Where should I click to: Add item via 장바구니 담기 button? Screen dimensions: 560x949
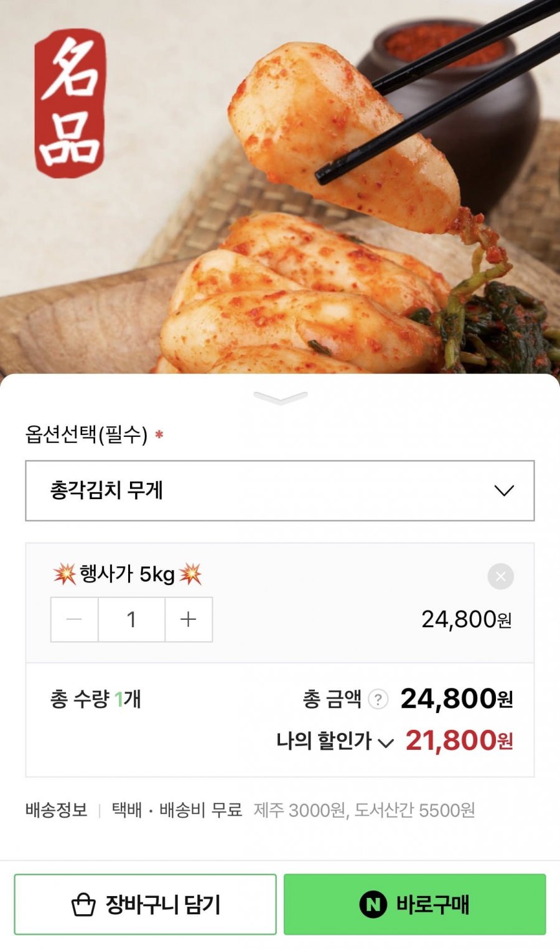(x=145, y=904)
